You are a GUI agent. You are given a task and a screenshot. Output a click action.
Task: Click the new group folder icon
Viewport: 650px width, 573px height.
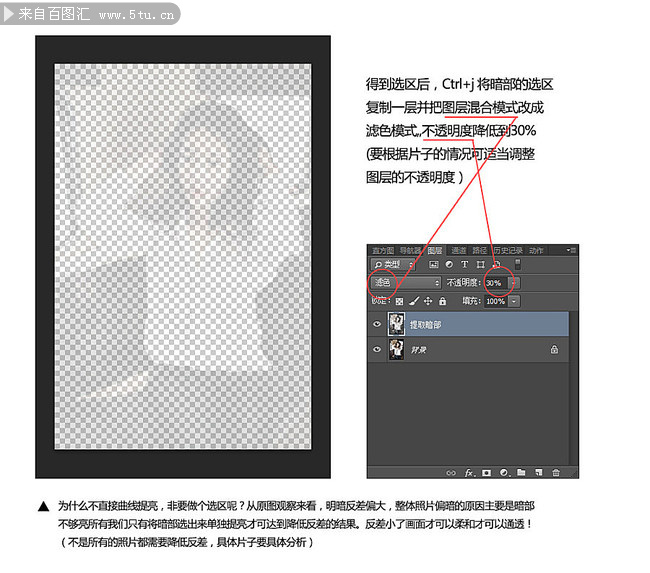(521, 471)
